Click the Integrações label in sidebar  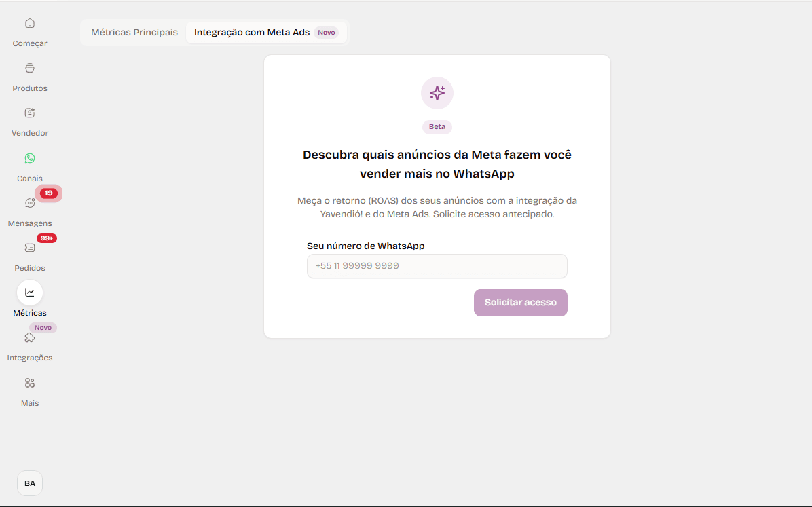click(x=29, y=358)
